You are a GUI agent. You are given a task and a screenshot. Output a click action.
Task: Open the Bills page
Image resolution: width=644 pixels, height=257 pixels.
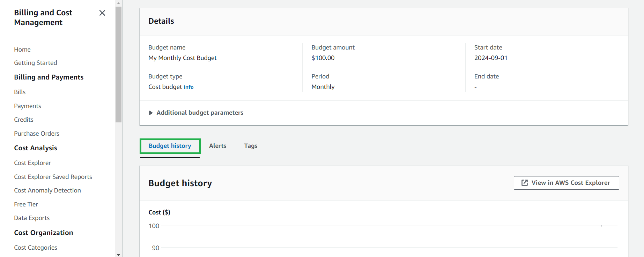tap(20, 92)
